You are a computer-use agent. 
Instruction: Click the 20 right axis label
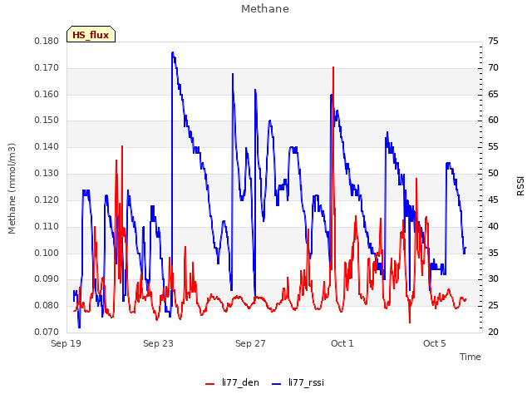point(493,332)
